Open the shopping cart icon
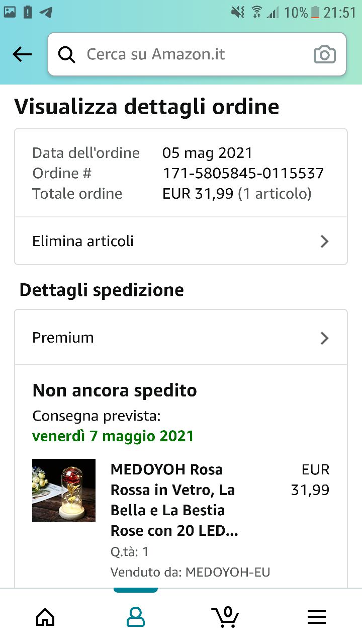The image size is (362, 644). coord(225,616)
